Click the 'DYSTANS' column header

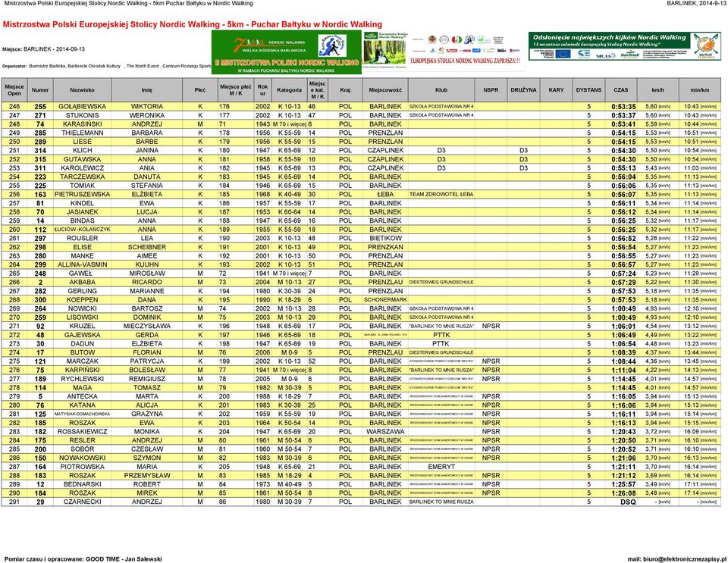[x=588, y=90]
